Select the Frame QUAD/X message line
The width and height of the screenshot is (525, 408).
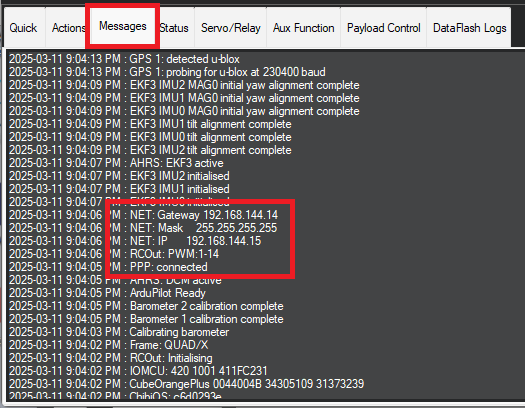108,345
